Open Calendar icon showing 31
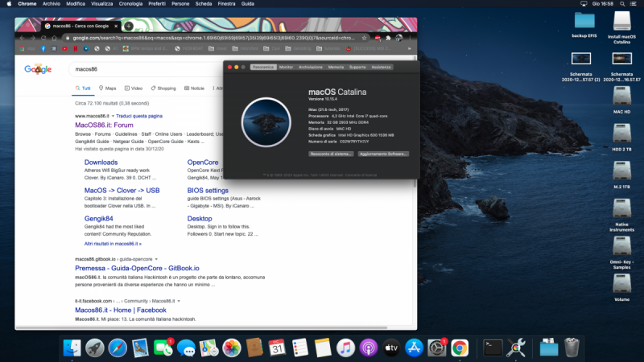This screenshot has width=644, height=362. click(x=277, y=348)
